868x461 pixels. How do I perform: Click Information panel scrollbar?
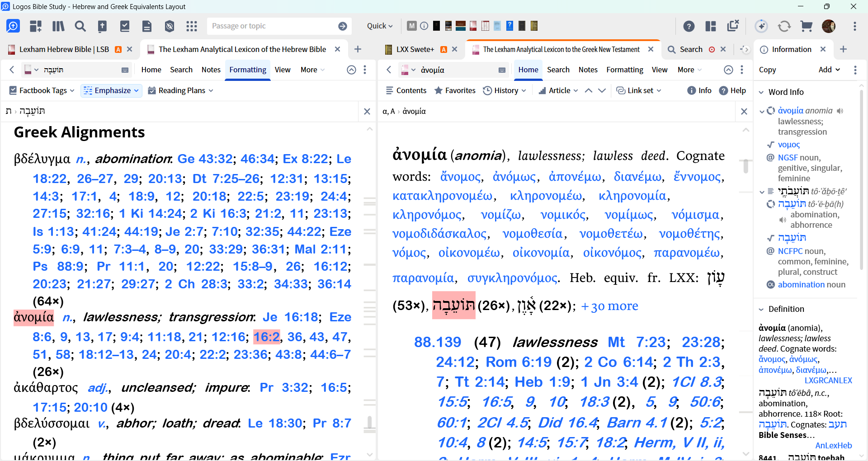(862, 181)
